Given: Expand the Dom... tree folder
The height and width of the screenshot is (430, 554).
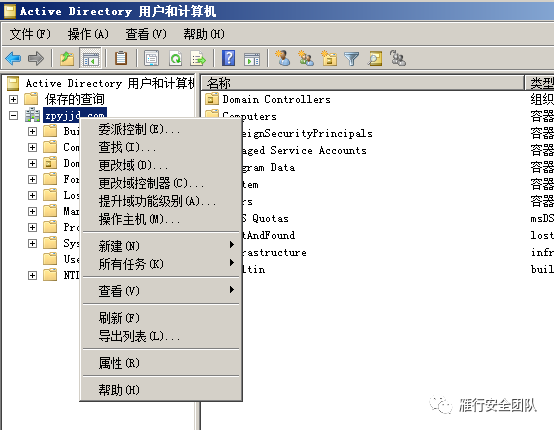Looking at the screenshot, I should (x=32, y=163).
